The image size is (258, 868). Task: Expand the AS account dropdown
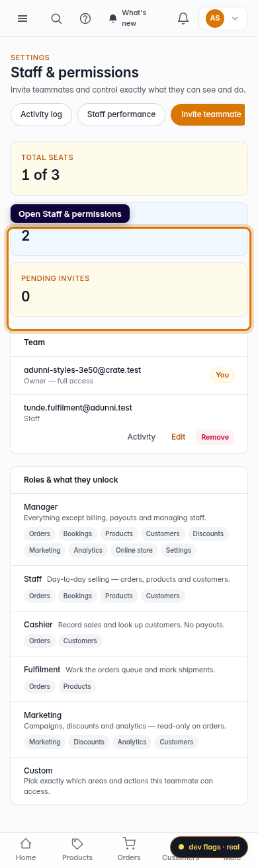(x=223, y=19)
